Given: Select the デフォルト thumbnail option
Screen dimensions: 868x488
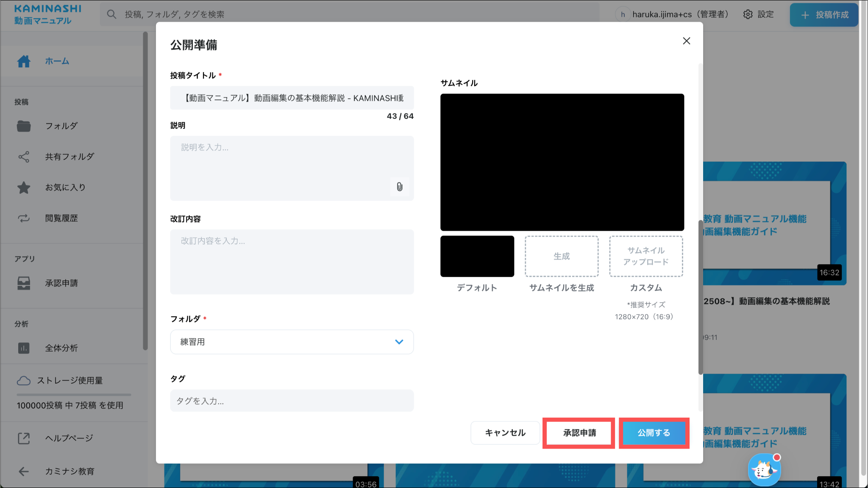Looking at the screenshot, I should click(477, 256).
